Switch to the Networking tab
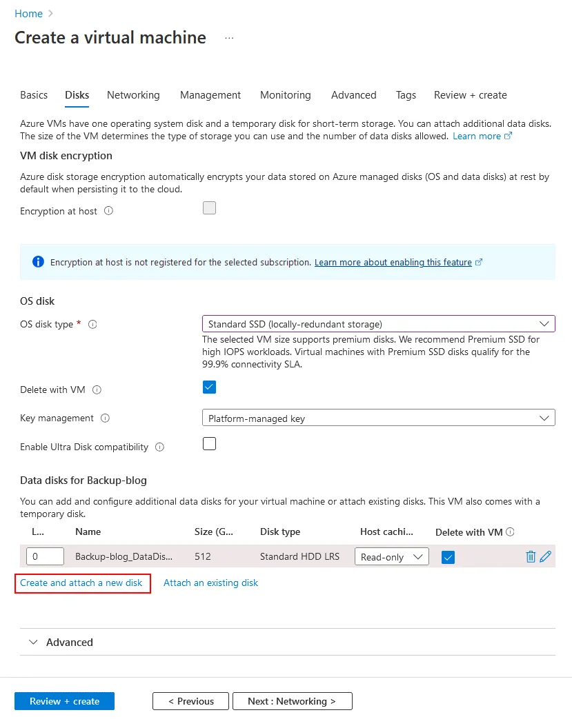The width and height of the screenshot is (572, 728). pos(133,95)
